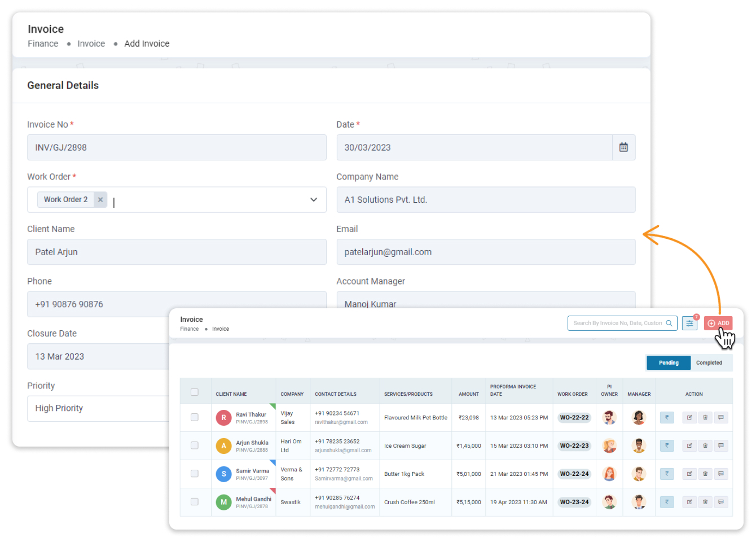
Task: Click the delete icon for Arjun Shukla's invoice
Action: [x=705, y=445]
